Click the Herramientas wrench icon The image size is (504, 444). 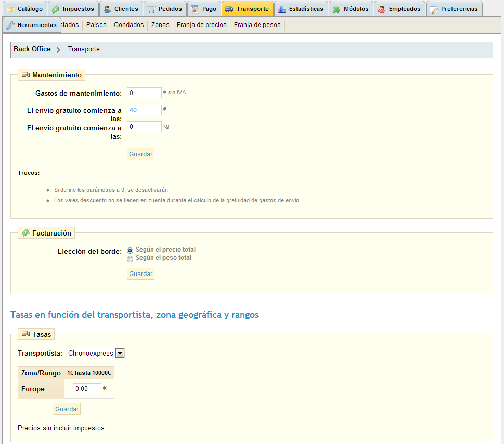point(10,25)
